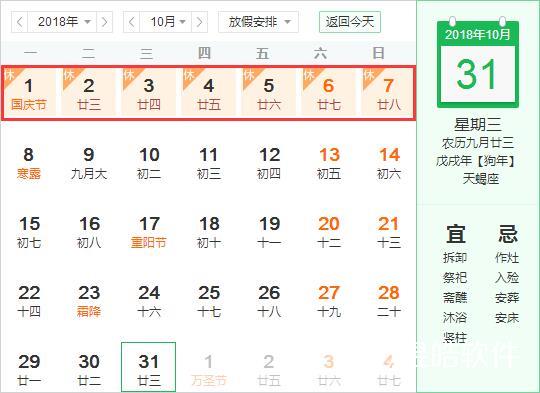The height and width of the screenshot is (393, 540).
Task: Select October 18 初十
Action: pos(209,231)
